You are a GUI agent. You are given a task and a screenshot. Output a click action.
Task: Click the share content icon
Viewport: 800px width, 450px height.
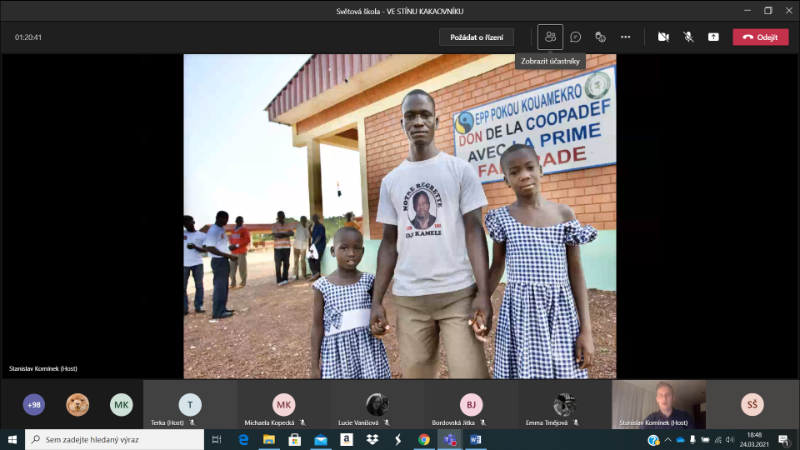tap(713, 37)
